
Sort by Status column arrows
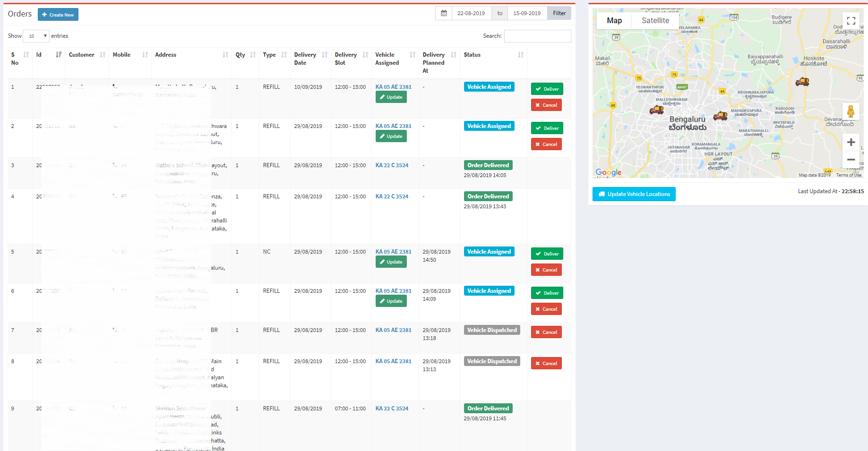[521, 55]
